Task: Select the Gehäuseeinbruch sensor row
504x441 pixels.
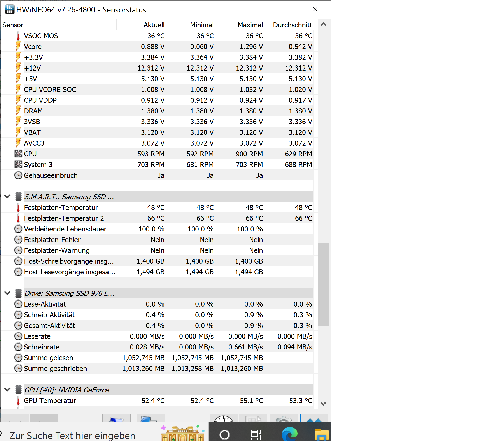Action: pos(51,175)
